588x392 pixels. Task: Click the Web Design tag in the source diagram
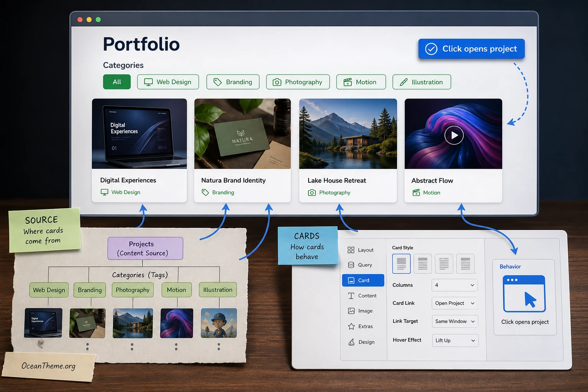click(49, 290)
